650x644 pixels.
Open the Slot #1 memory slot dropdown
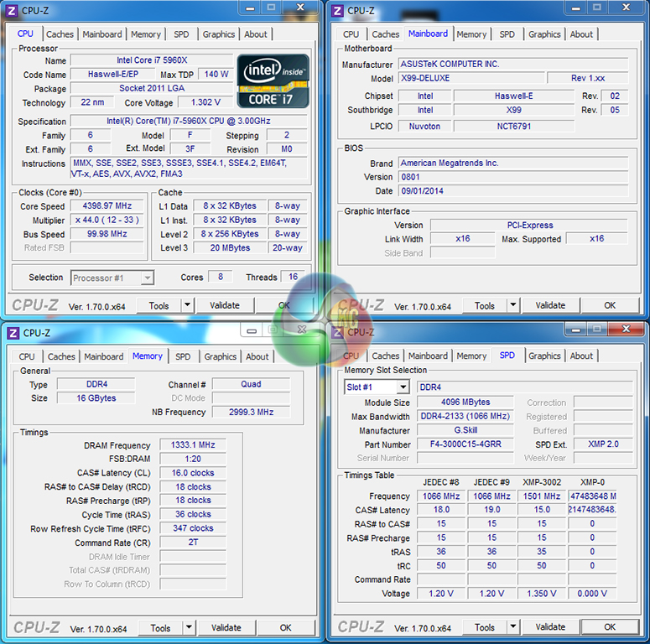click(403, 387)
